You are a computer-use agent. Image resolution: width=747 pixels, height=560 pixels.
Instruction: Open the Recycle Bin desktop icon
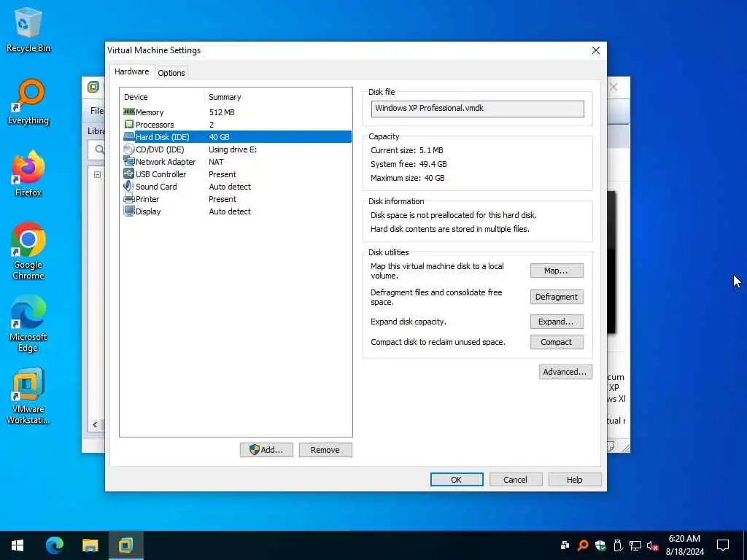[x=28, y=31]
